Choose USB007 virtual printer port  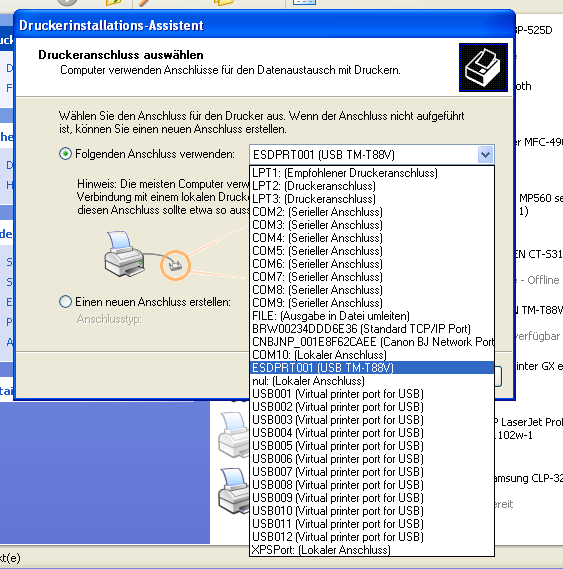pos(372,472)
